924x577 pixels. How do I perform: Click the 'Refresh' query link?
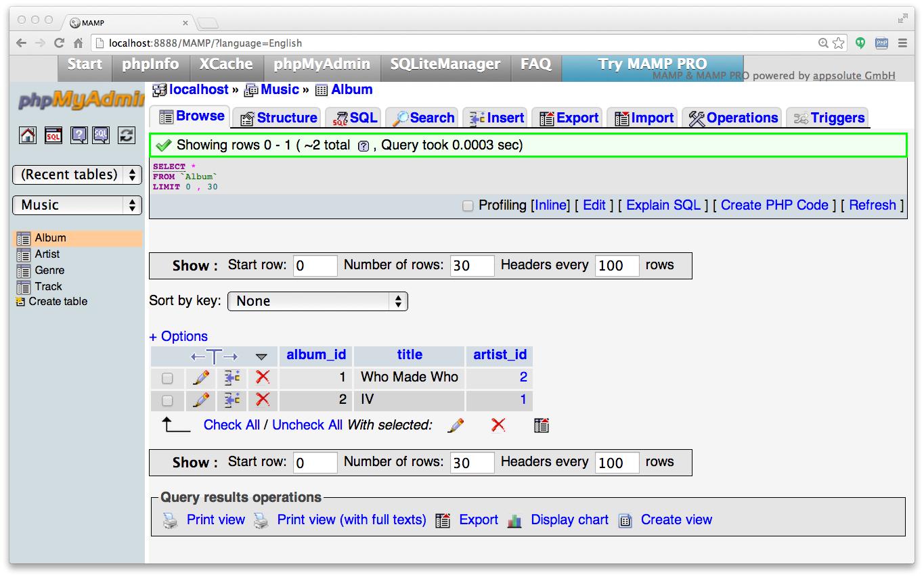[x=873, y=205]
